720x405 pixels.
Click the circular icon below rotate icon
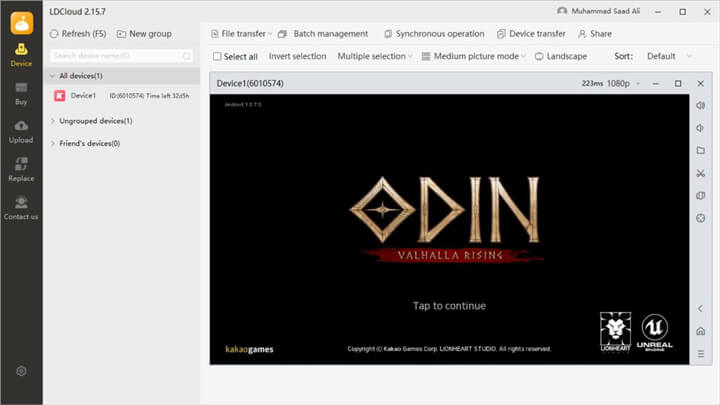pyautogui.click(x=700, y=218)
